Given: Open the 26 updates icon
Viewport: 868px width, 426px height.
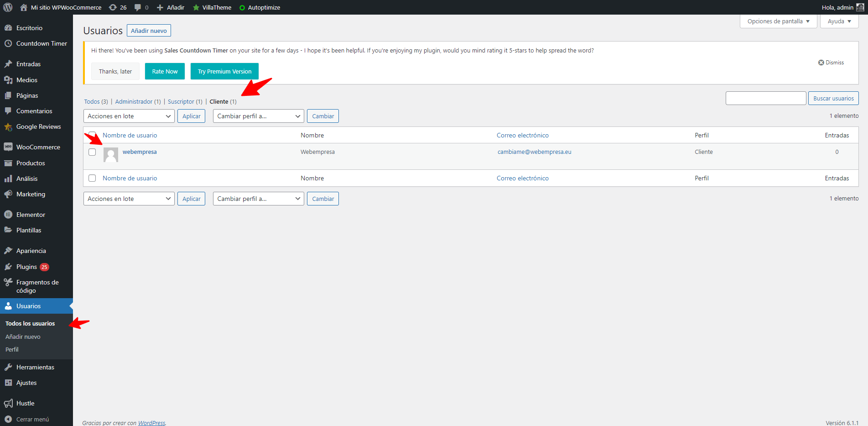Looking at the screenshot, I should [113, 7].
